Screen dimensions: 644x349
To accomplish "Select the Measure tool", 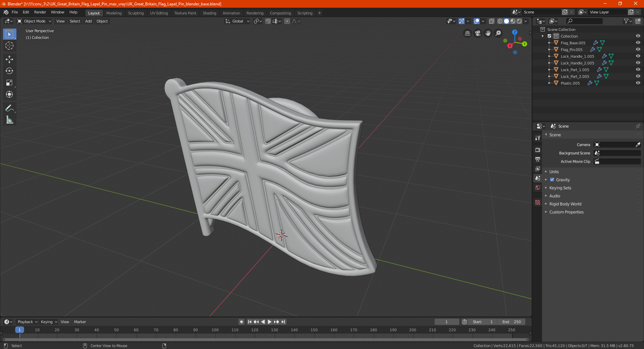I will pyautogui.click(x=9, y=120).
